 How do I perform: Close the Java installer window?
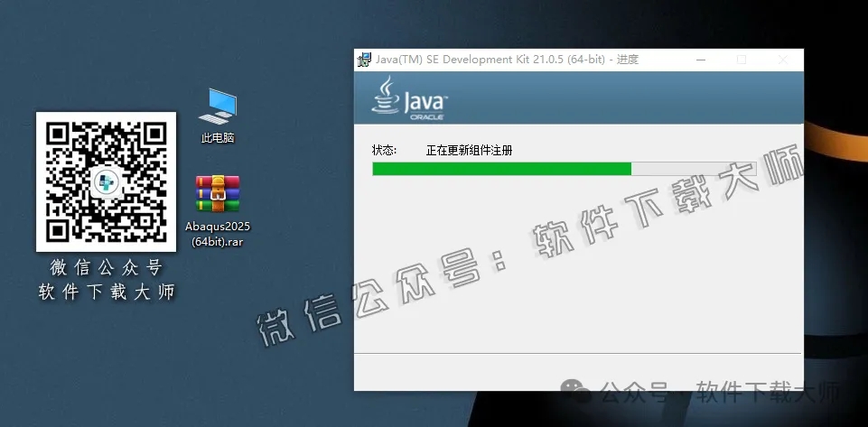coord(783,60)
